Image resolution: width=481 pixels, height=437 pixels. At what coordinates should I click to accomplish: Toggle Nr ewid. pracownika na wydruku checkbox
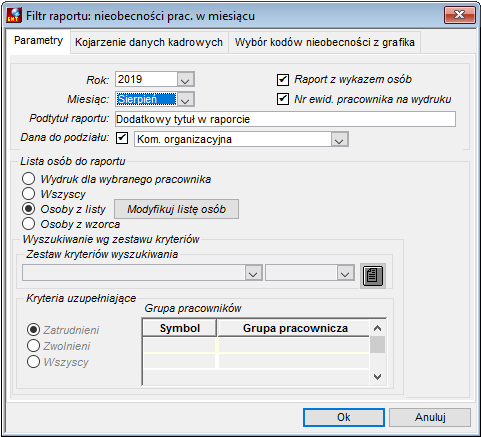tap(283, 99)
